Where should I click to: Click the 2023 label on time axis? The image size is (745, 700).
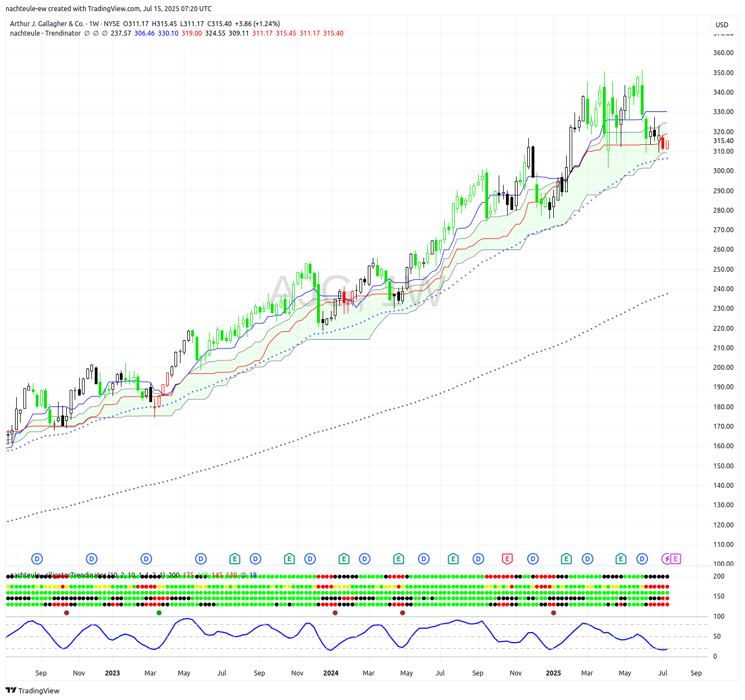tap(113, 673)
